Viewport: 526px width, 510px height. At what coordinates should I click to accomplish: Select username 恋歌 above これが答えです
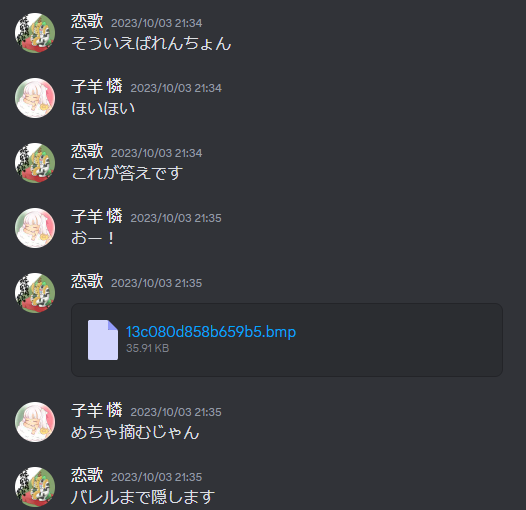point(87,152)
